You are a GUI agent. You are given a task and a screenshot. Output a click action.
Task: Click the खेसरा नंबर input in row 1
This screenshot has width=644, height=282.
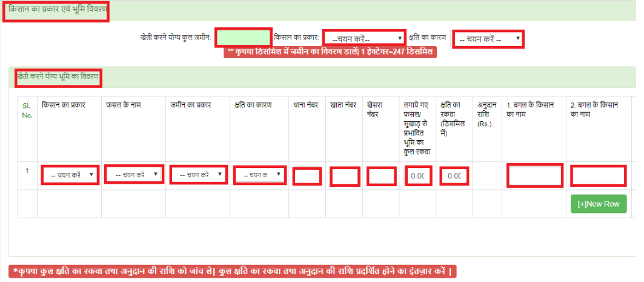point(382,176)
